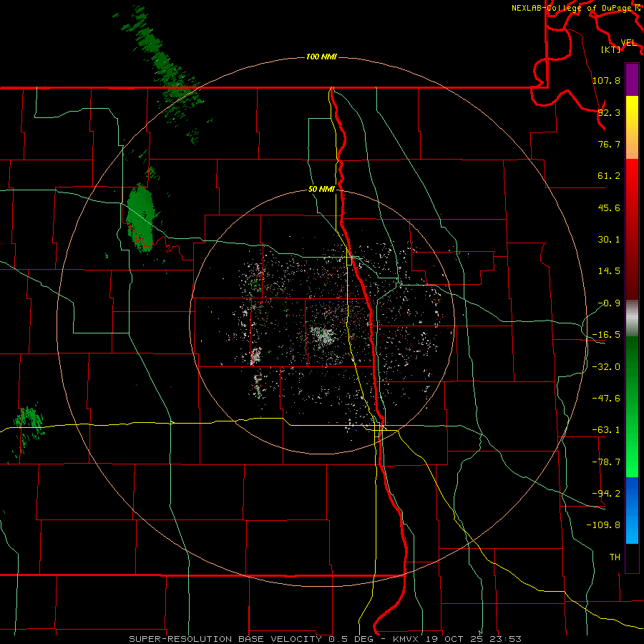The height and width of the screenshot is (644, 644).
Task: Click the -78.7 velocity scale value
Action: tap(607, 462)
